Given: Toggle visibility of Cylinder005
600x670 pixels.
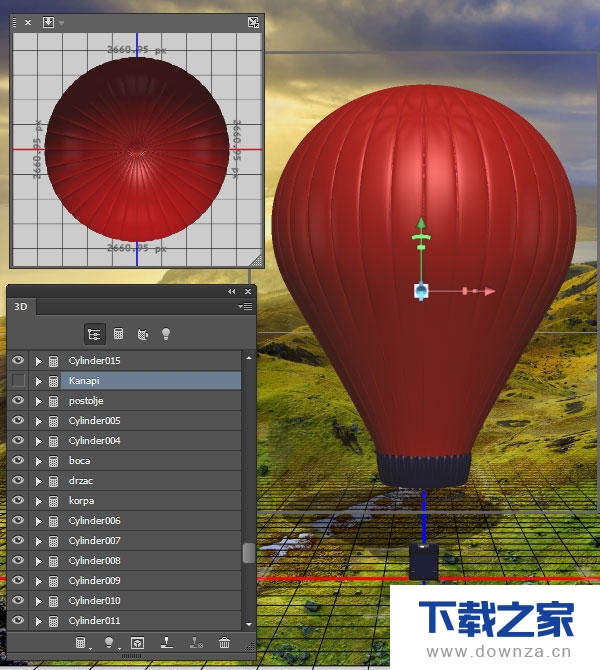Looking at the screenshot, I should (18, 420).
